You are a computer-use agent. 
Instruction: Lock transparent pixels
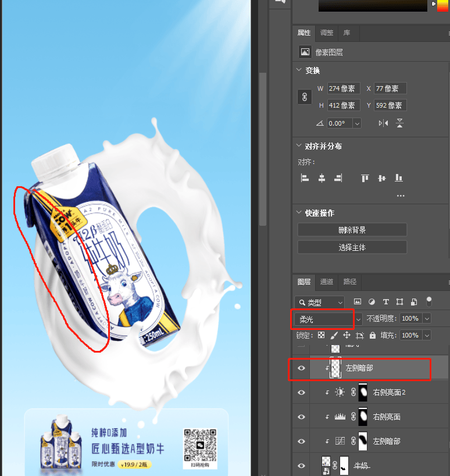(321, 335)
